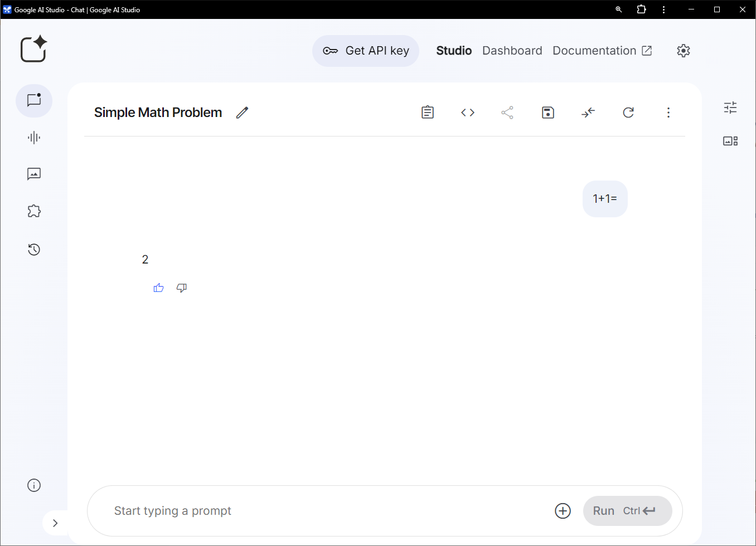Open the Build apps puzzle icon
Image resolution: width=756 pixels, height=546 pixels.
point(33,211)
